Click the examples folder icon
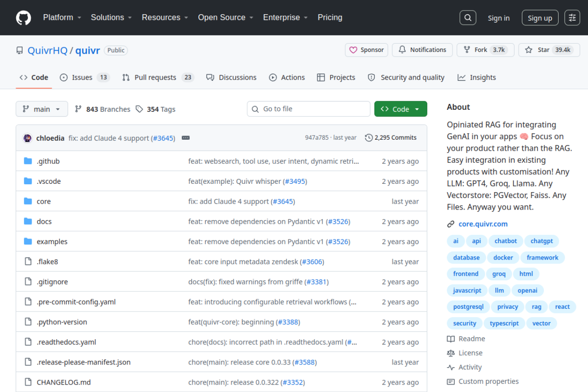 (x=28, y=242)
